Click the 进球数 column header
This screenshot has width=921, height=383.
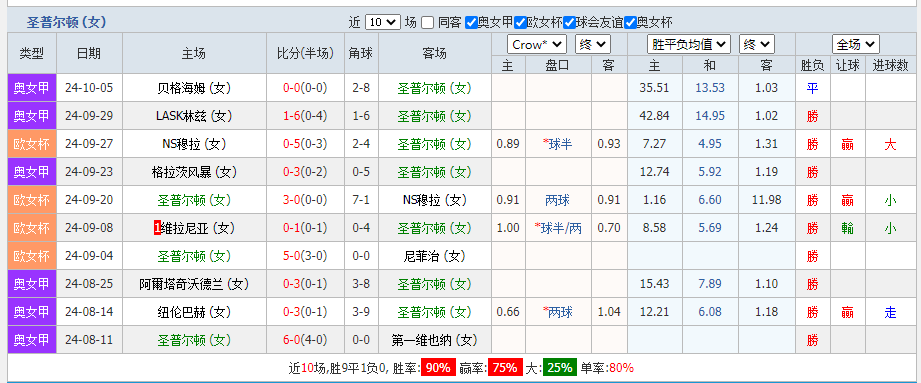click(x=890, y=65)
